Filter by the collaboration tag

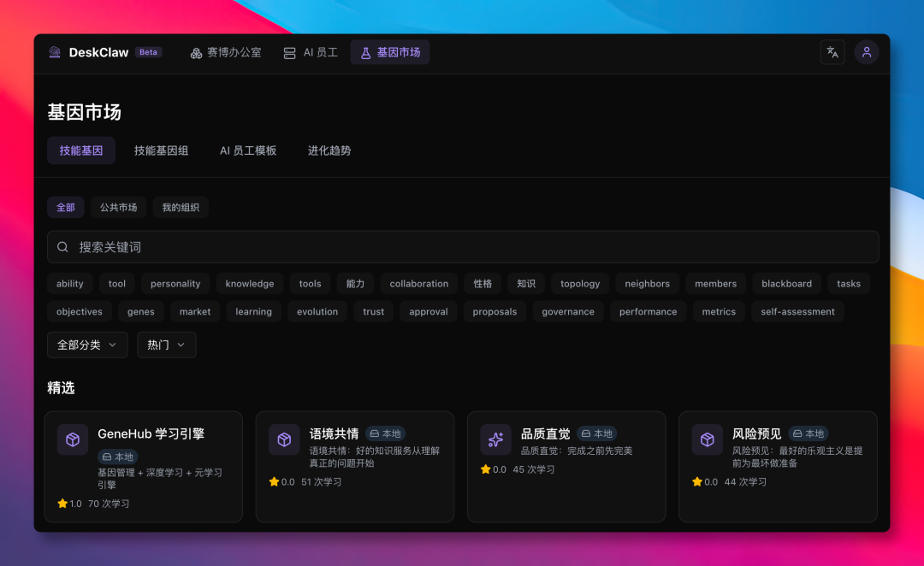point(419,283)
